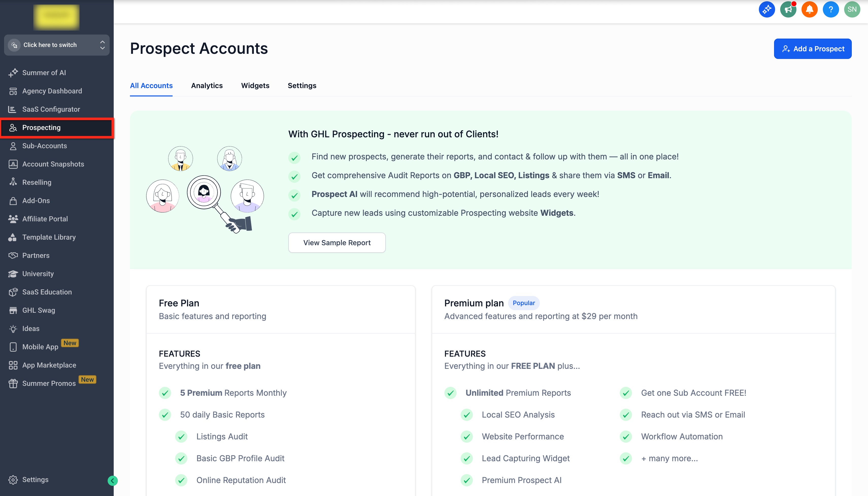Open the orange bell notifications
This screenshot has height=496, width=868.
pyautogui.click(x=809, y=9)
